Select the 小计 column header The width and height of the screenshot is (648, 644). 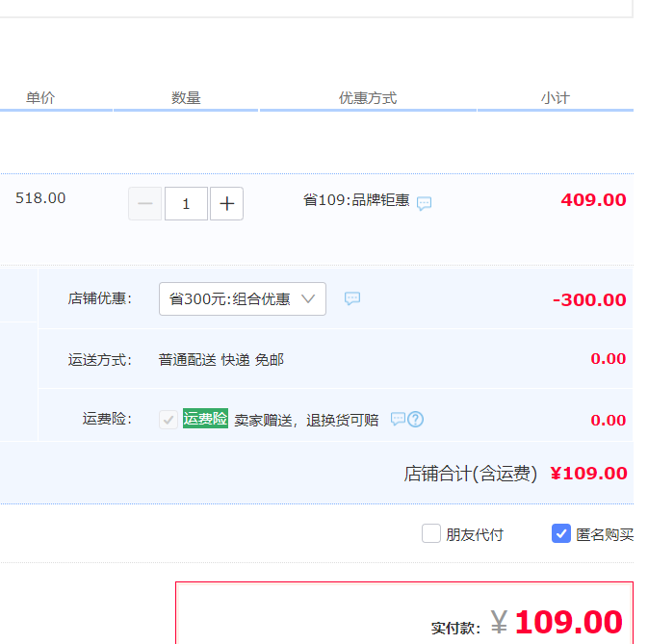pyautogui.click(x=555, y=98)
